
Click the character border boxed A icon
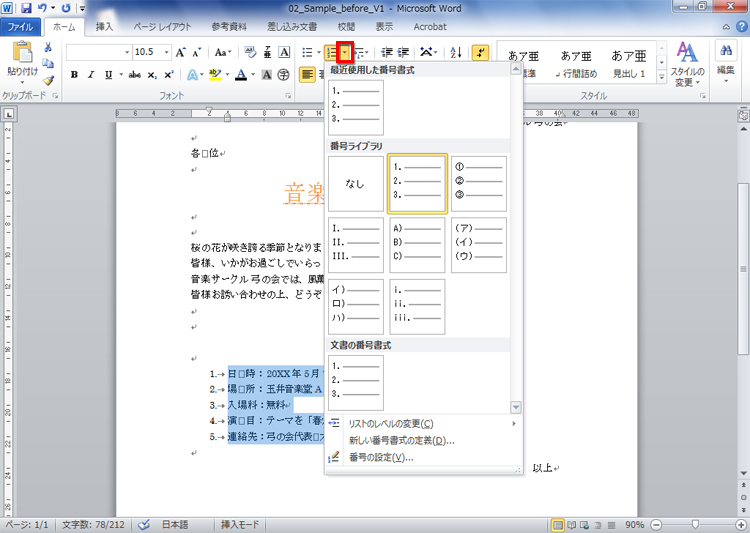coord(284,52)
